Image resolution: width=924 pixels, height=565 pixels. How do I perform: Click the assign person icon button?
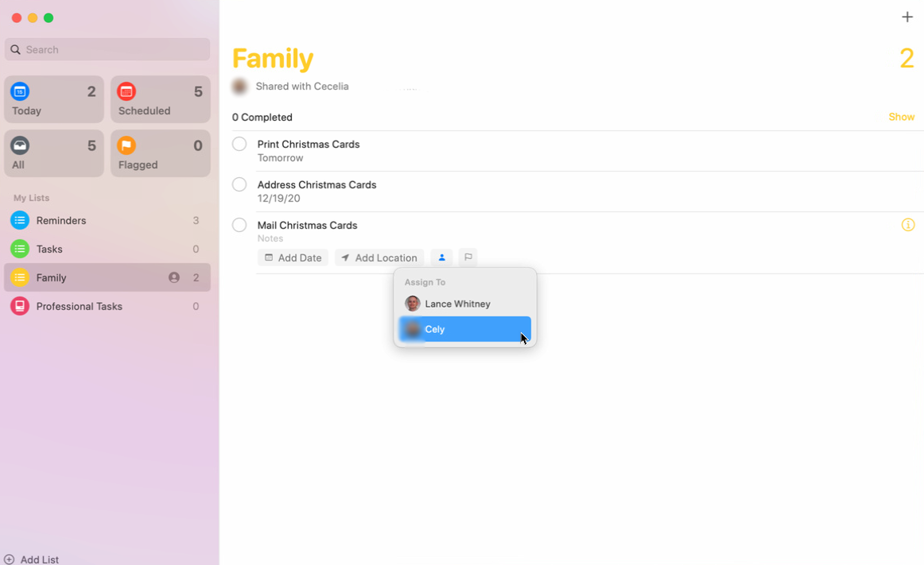(x=441, y=257)
